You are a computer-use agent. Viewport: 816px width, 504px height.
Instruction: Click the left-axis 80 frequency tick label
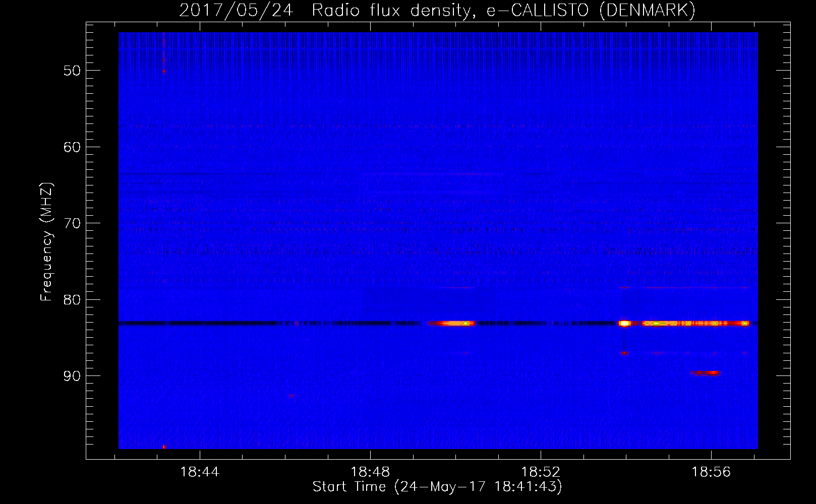72,300
